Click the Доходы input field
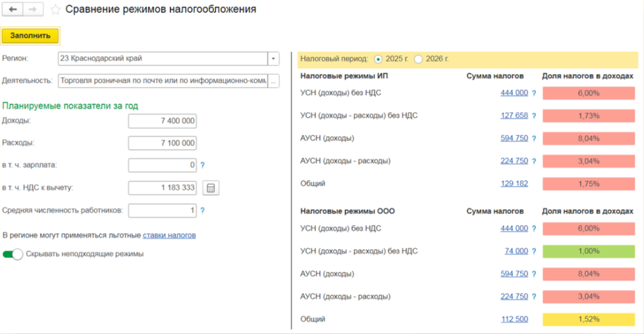This screenshot has width=644, height=334. point(162,121)
